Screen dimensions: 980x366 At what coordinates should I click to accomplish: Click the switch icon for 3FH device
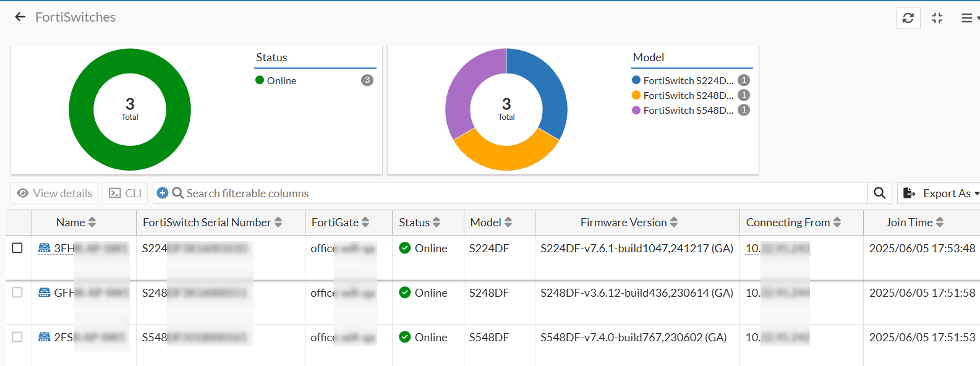(x=45, y=249)
